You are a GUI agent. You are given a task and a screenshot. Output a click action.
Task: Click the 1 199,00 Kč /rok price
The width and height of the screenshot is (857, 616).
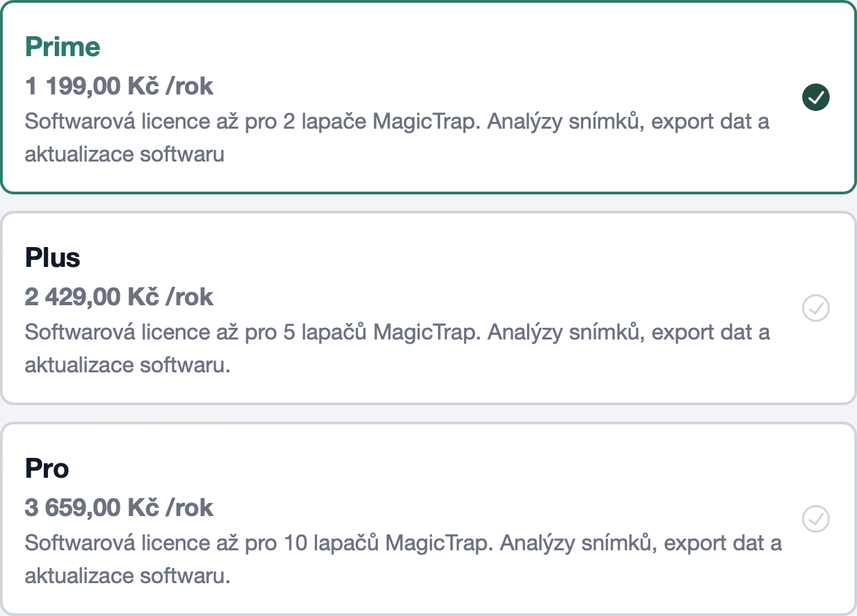[x=119, y=86]
